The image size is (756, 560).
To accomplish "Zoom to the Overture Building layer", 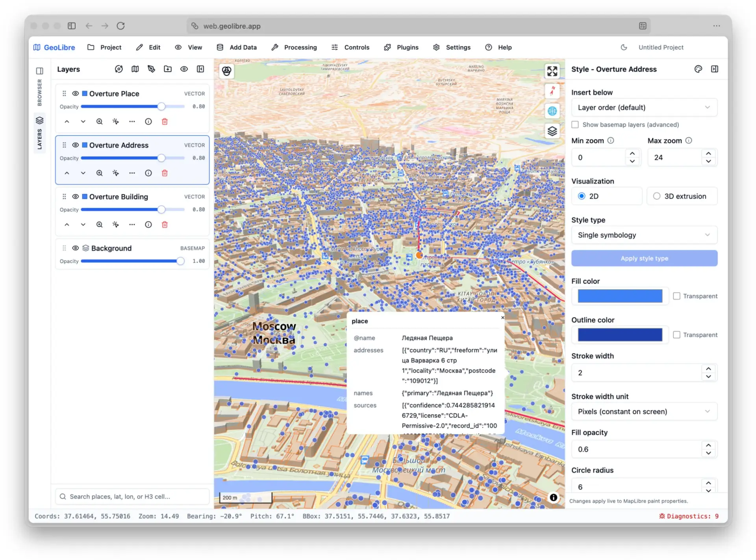I will pyautogui.click(x=99, y=225).
